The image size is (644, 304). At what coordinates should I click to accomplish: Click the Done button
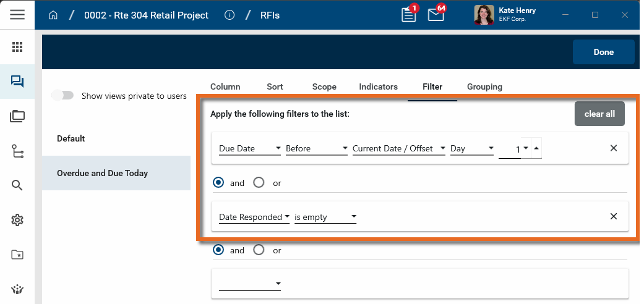603,52
